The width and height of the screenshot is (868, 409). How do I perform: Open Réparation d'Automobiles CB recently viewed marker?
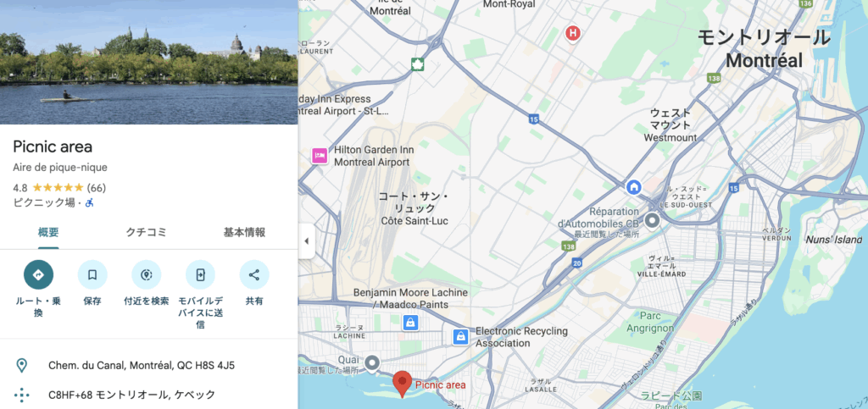pyautogui.click(x=652, y=220)
